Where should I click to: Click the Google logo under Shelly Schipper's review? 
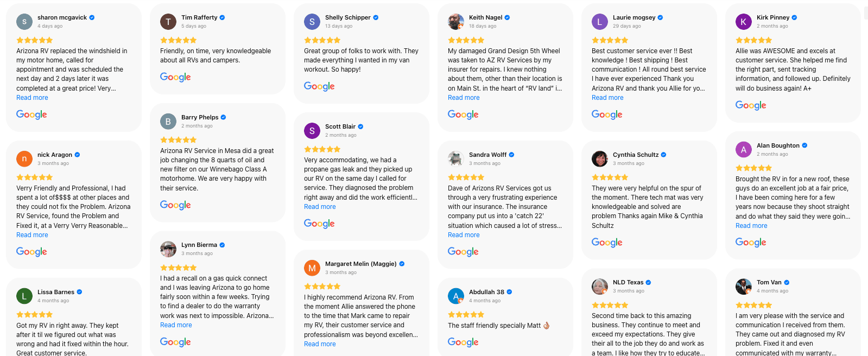[319, 86]
